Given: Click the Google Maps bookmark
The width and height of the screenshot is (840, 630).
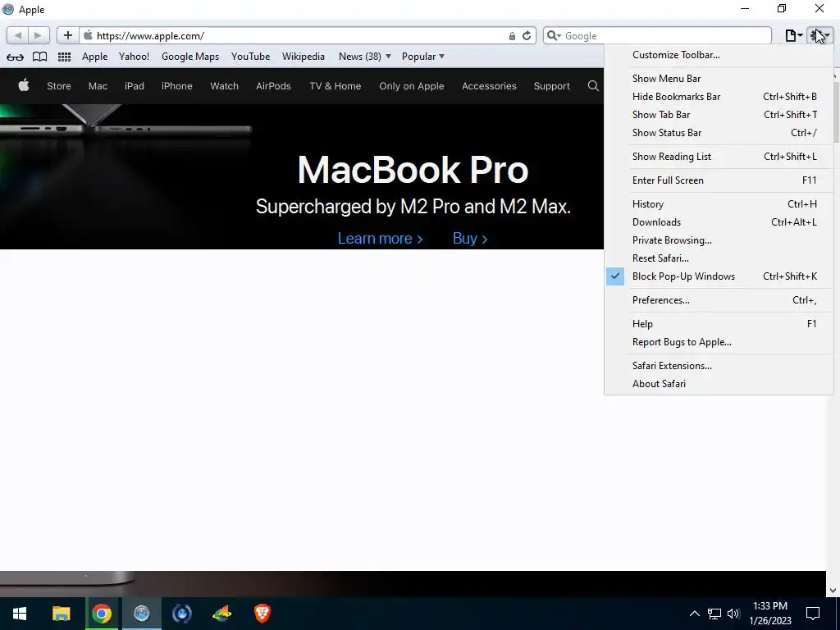Looking at the screenshot, I should click(190, 57).
